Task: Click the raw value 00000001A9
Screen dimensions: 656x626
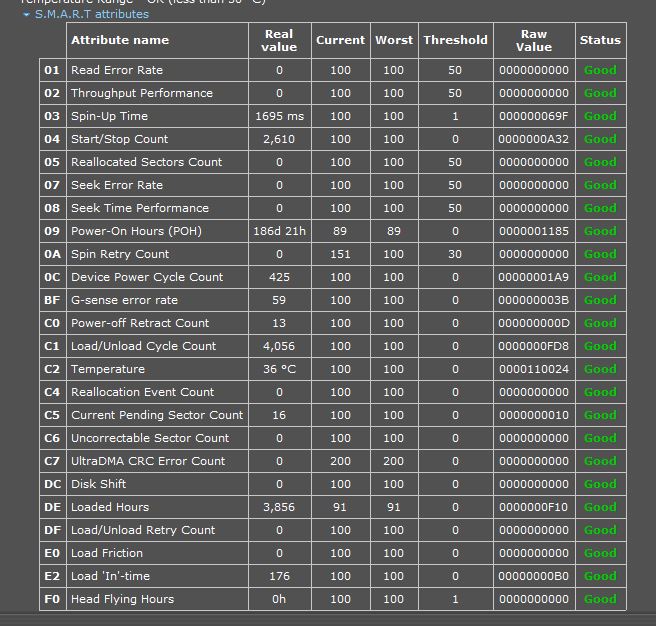Action: (534, 277)
